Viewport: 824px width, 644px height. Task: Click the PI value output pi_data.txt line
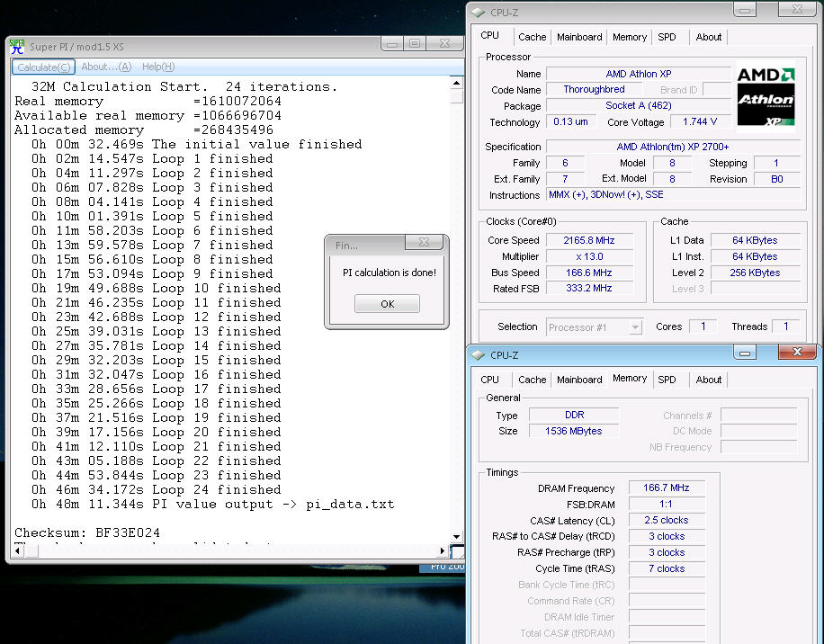point(213,505)
